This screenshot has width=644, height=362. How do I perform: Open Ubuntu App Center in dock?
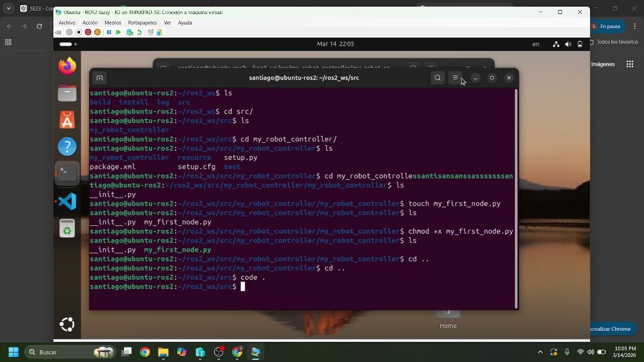(67, 120)
